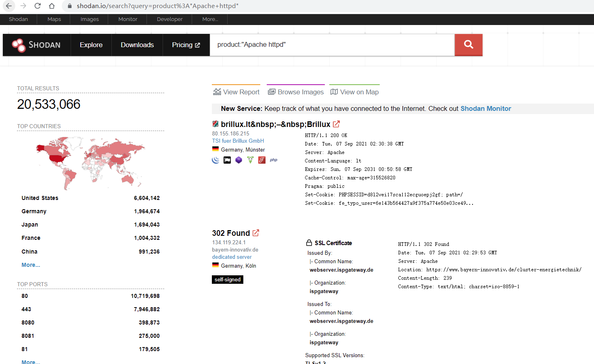Open the Pricing page
This screenshot has height=364, width=594.
click(x=186, y=45)
